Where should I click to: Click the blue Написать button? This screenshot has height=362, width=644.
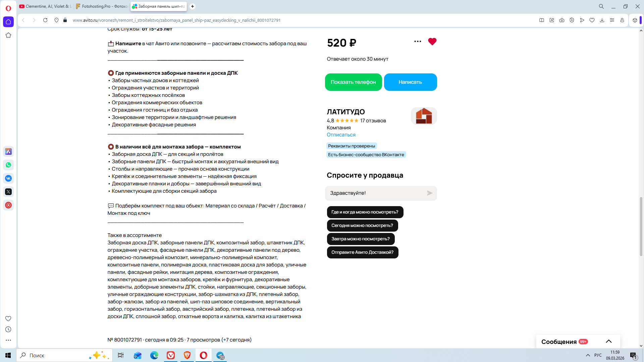click(x=411, y=82)
